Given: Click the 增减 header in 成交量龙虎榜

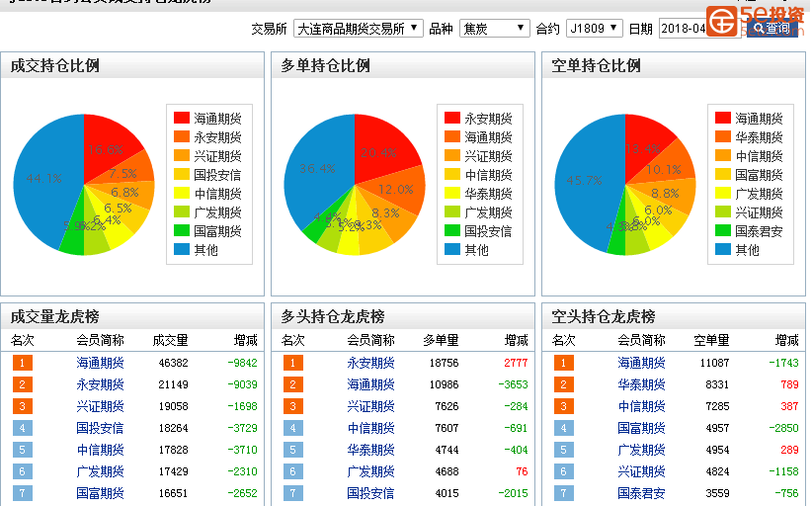Looking at the screenshot, I should [x=245, y=340].
